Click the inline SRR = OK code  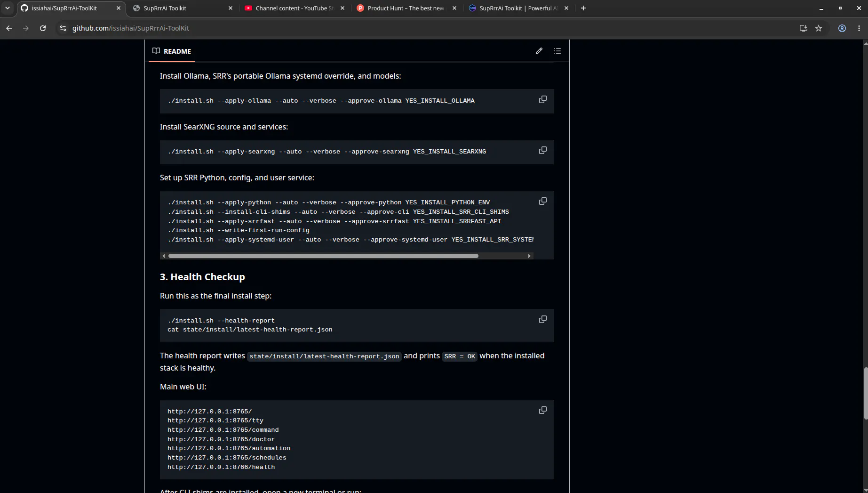point(460,356)
